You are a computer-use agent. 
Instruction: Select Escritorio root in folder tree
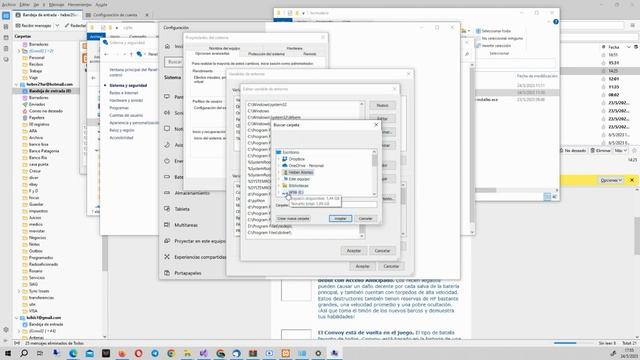pyautogui.click(x=291, y=152)
